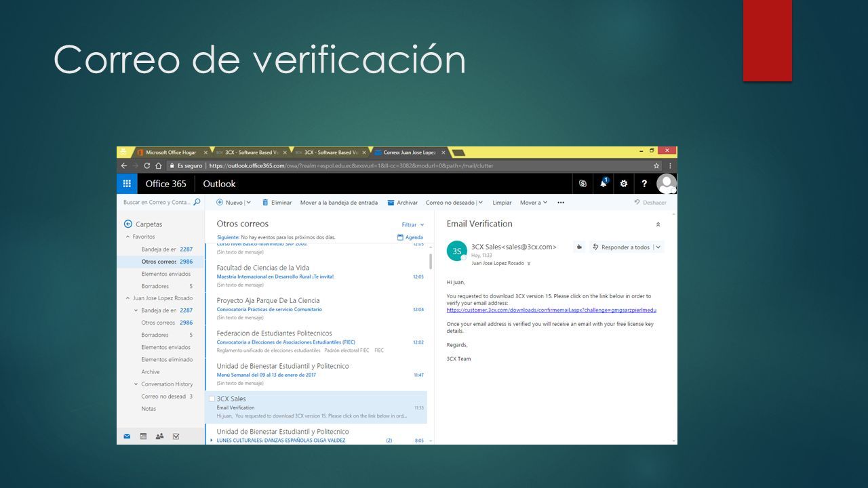The height and width of the screenshot is (488, 868).
Task: Switch to the Correo: Juan Jose Lopez tab
Action: [x=409, y=152]
